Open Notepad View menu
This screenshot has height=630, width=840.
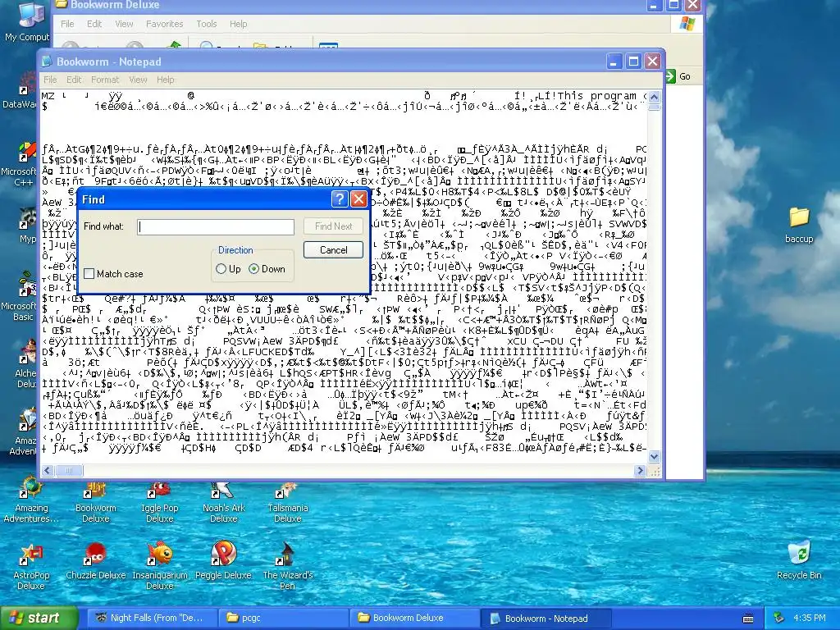tap(138, 80)
